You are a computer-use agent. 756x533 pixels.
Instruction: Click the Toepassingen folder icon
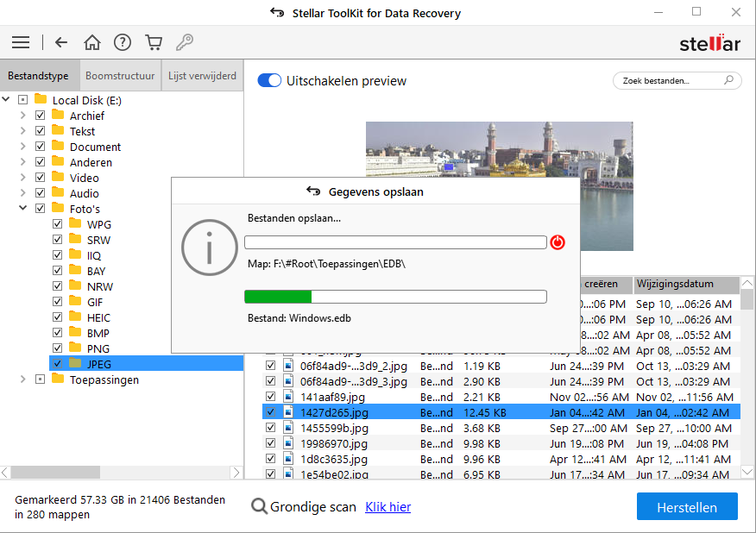click(58, 379)
